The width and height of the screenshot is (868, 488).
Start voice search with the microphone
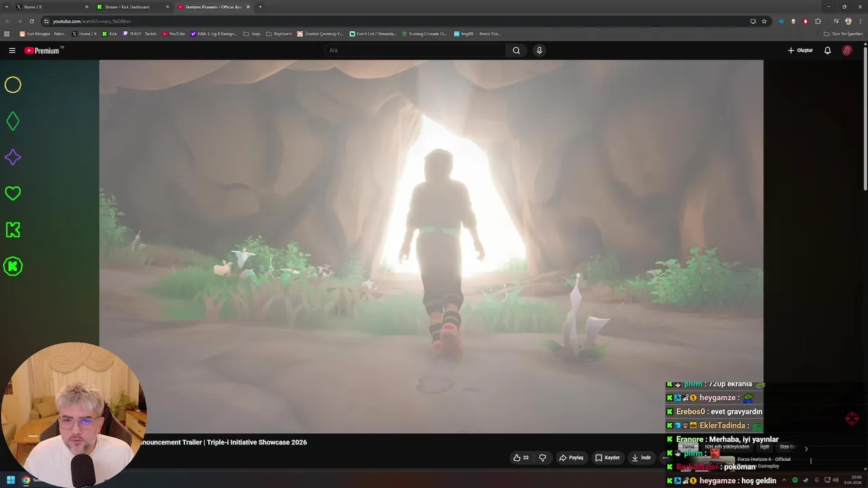click(x=539, y=50)
